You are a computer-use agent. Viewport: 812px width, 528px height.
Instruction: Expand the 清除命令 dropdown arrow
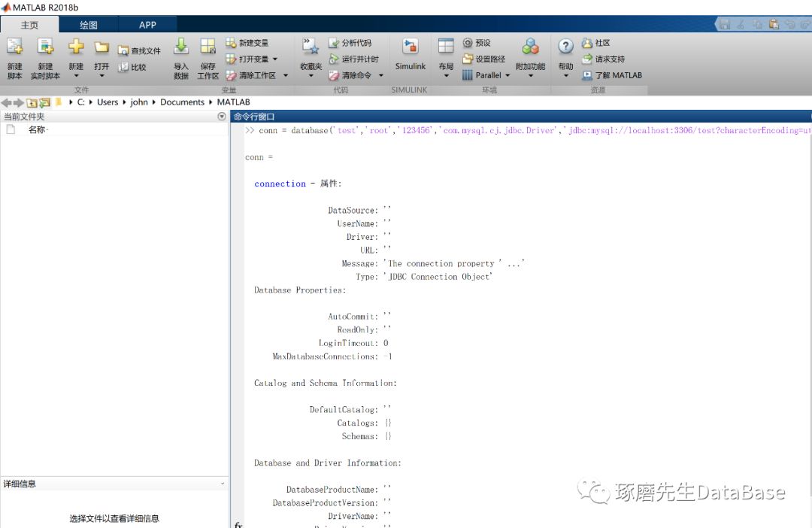(x=380, y=75)
